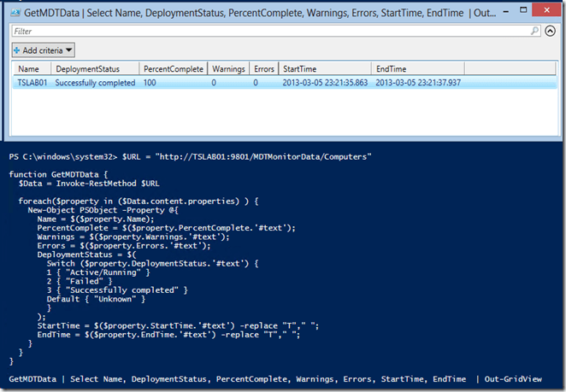Click the PercentComplete value 100 cell
Screen dimensions: 566x392
coord(151,83)
